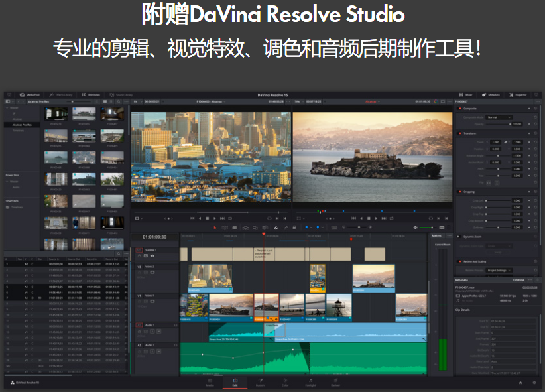Open the Inspector panel

(x=518, y=95)
